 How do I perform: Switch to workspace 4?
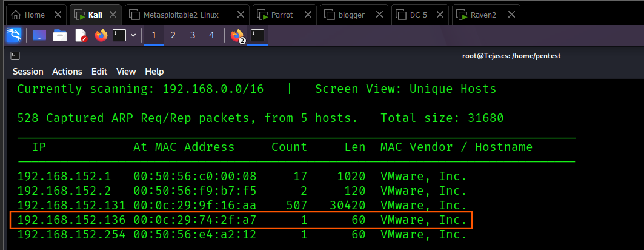[211, 36]
